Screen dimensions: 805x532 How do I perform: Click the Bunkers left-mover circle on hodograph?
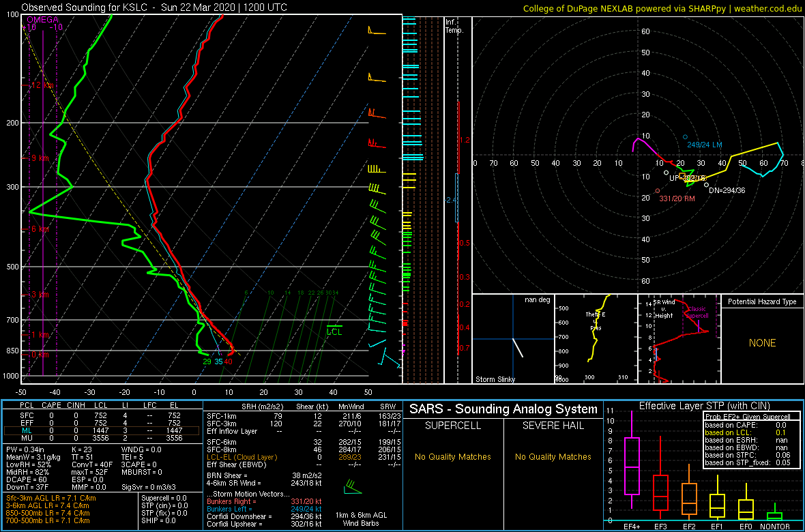[x=686, y=136]
